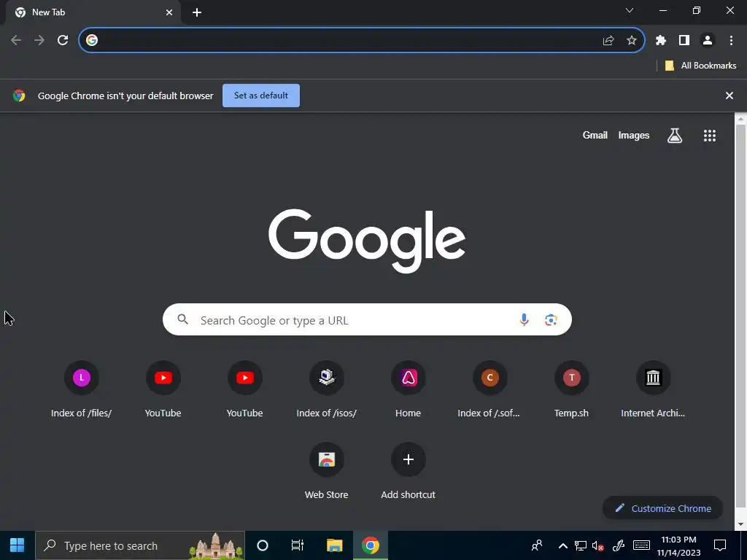
Task: Set Chrome as default browser
Action: coord(261,96)
